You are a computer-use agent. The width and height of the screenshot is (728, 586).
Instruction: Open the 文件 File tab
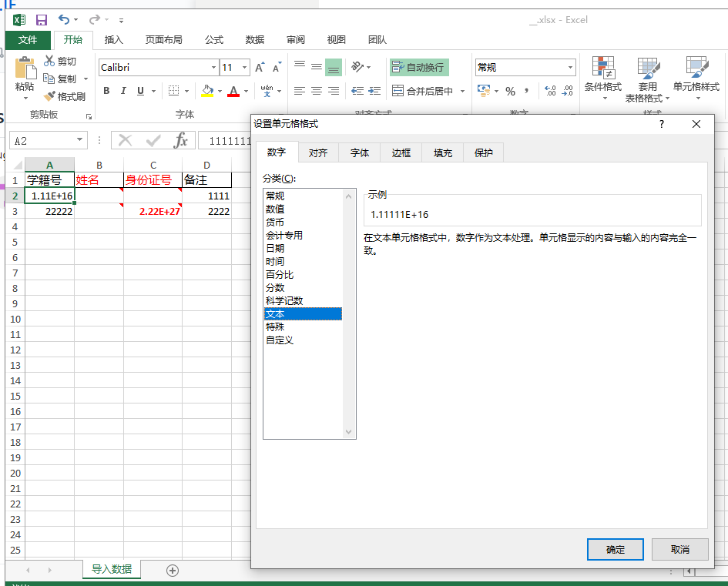[x=28, y=40]
